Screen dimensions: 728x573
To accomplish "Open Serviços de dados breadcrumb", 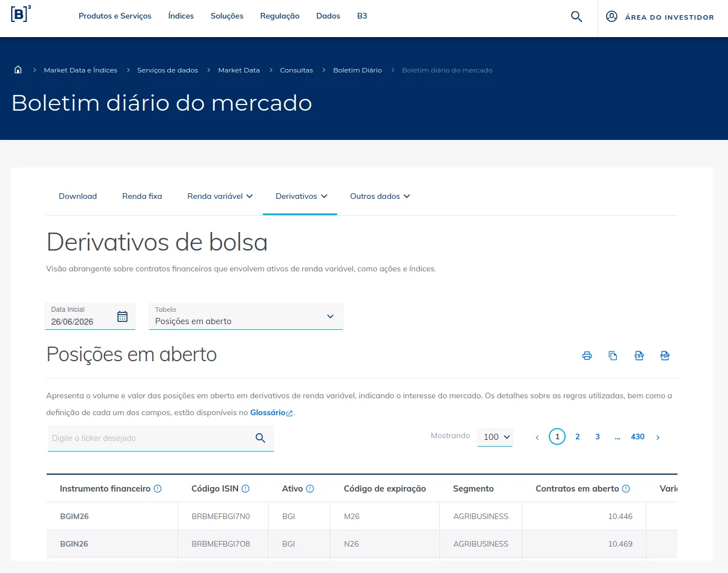I will [x=167, y=70].
